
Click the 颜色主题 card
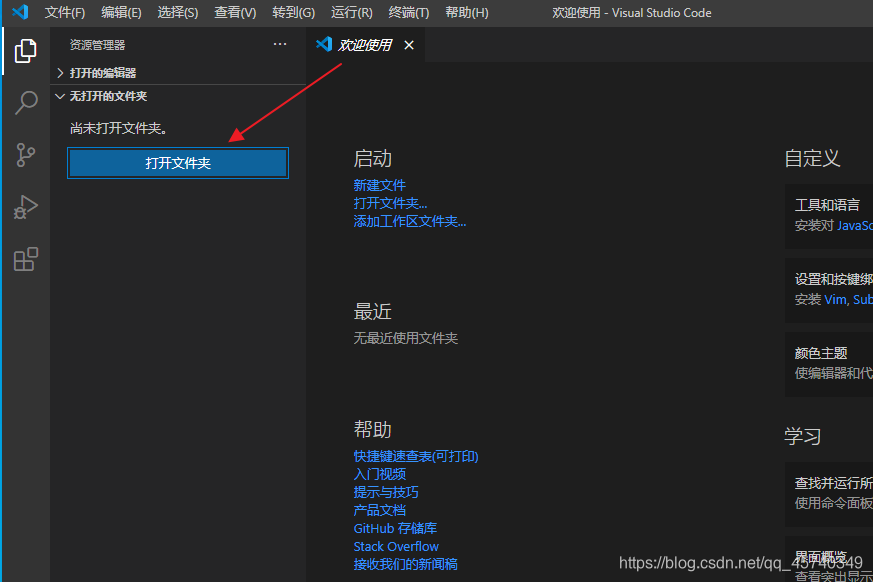(x=829, y=364)
